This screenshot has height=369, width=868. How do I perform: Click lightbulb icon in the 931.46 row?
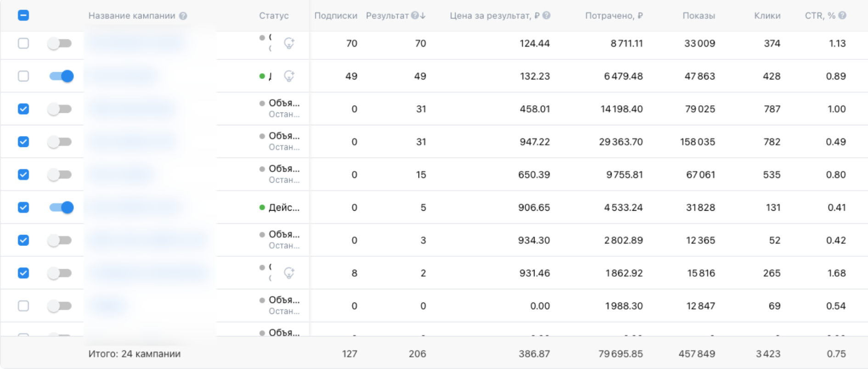[x=289, y=273]
